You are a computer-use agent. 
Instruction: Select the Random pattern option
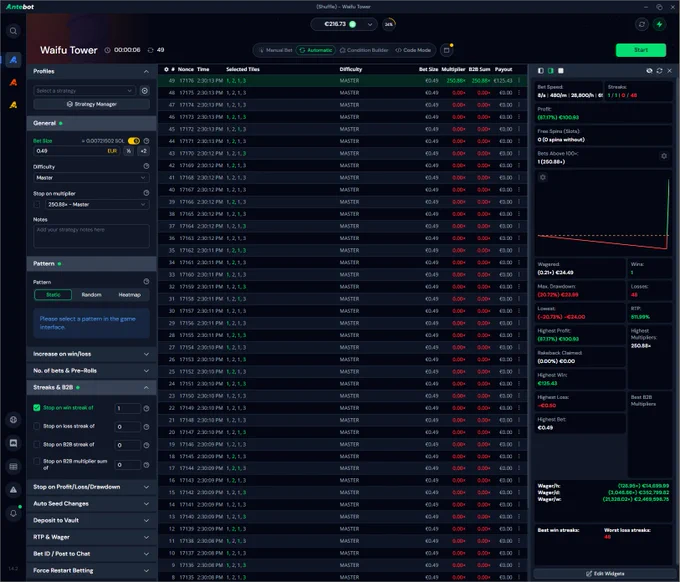click(x=92, y=295)
